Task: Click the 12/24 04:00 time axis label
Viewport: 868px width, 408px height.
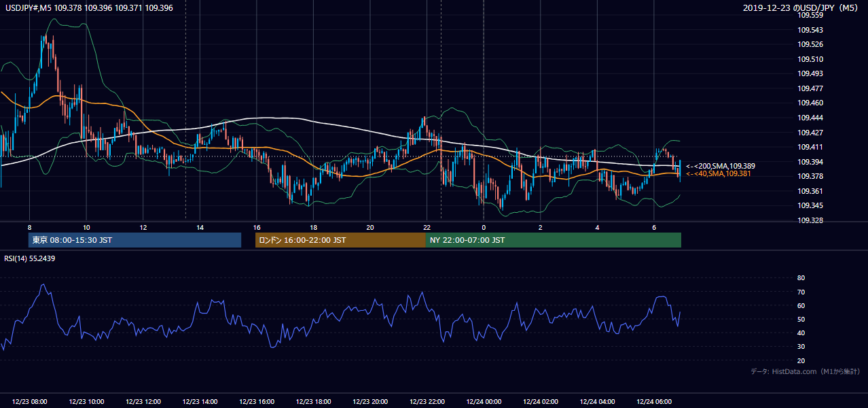Action: 598,402
